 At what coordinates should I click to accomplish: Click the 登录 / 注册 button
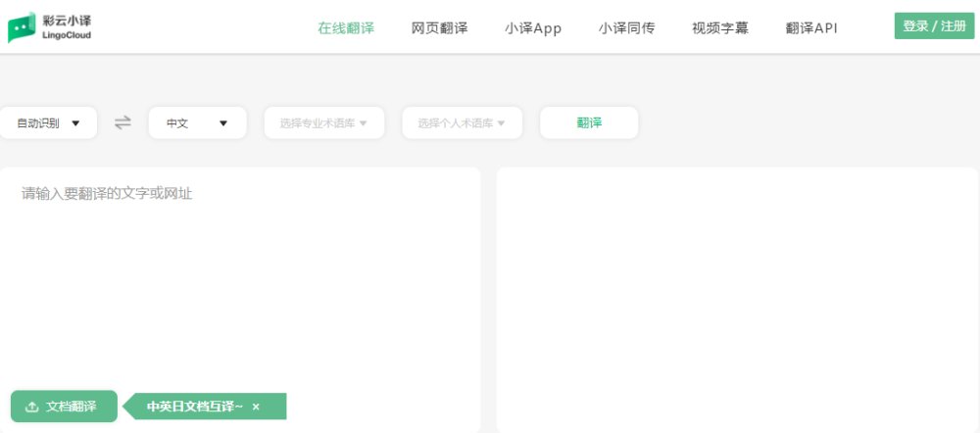934,26
